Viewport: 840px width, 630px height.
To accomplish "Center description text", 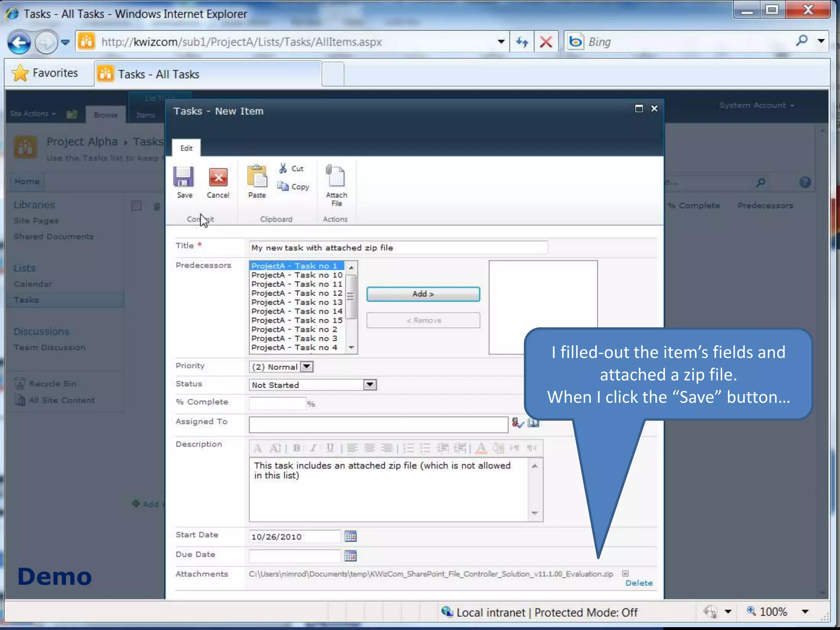I will point(370,448).
